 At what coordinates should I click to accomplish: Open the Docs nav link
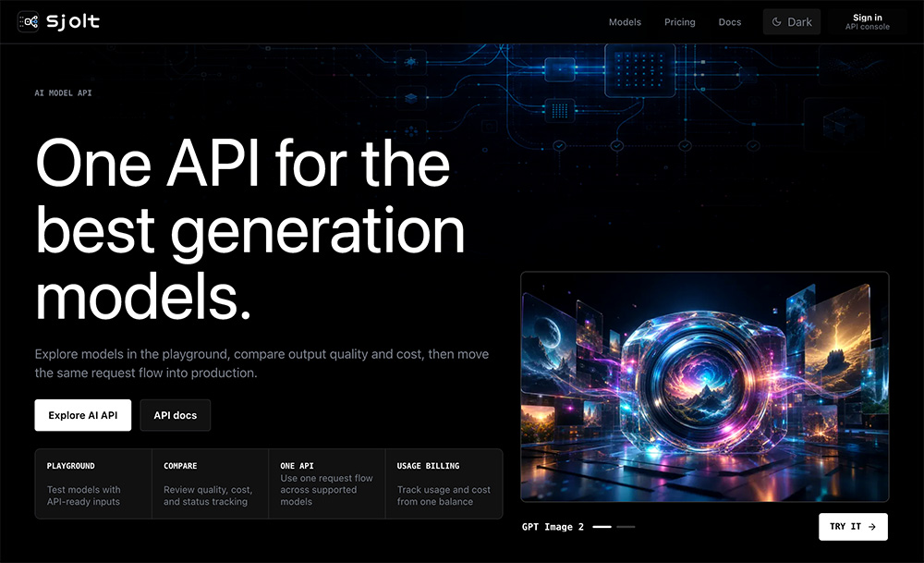[730, 22]
